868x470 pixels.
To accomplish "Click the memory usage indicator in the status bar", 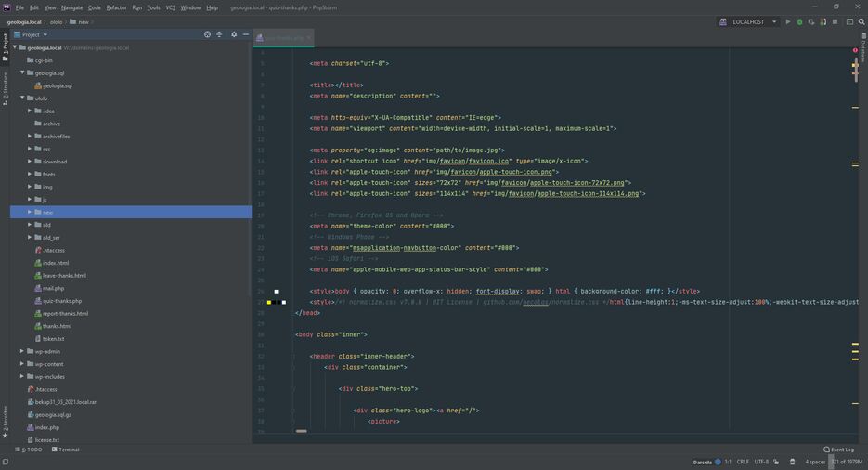I will pos(847,462).
